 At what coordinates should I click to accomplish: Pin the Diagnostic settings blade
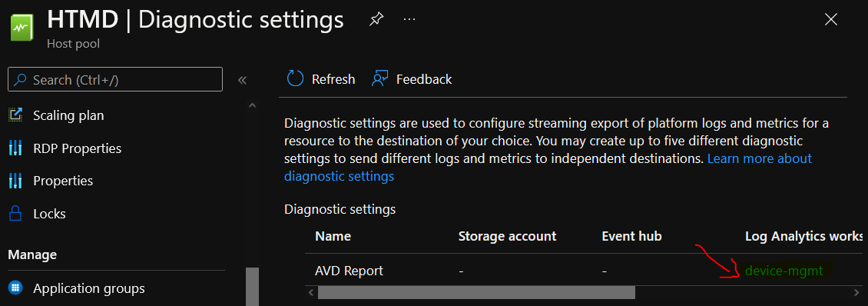point(376,20)
